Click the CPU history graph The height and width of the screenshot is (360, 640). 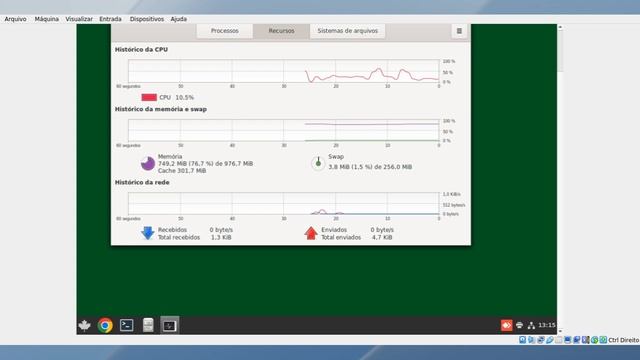coord(284,71)
